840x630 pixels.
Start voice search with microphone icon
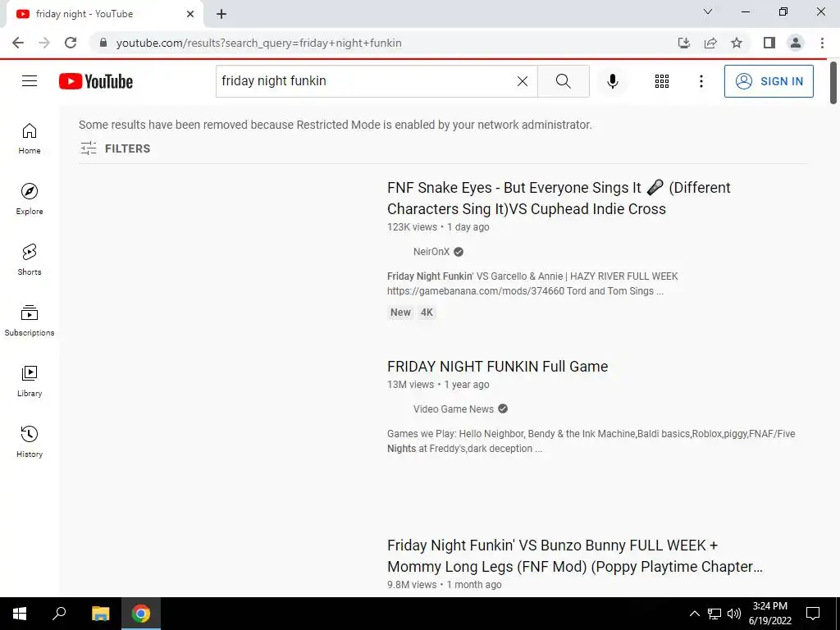click(x=612, y=81)
